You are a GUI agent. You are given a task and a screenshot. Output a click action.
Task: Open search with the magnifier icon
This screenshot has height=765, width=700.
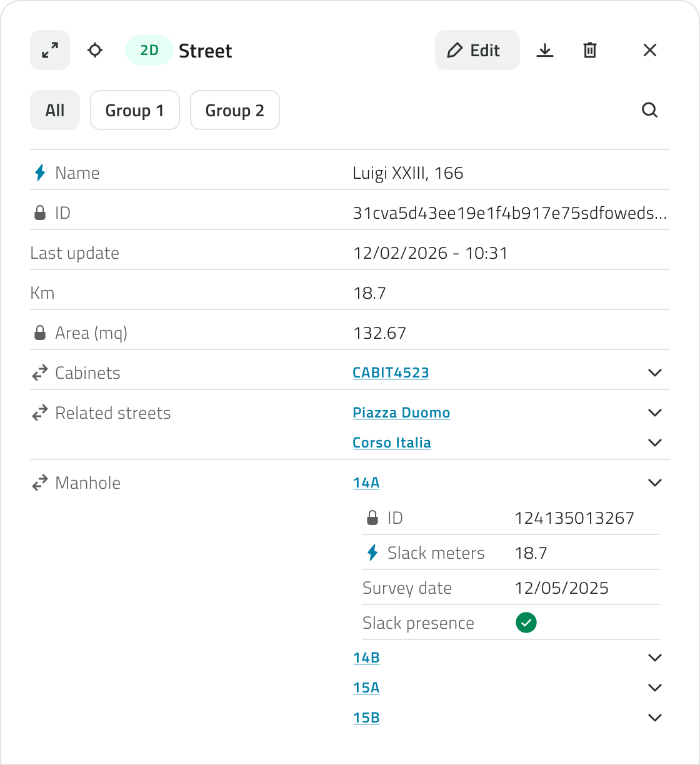650,111
